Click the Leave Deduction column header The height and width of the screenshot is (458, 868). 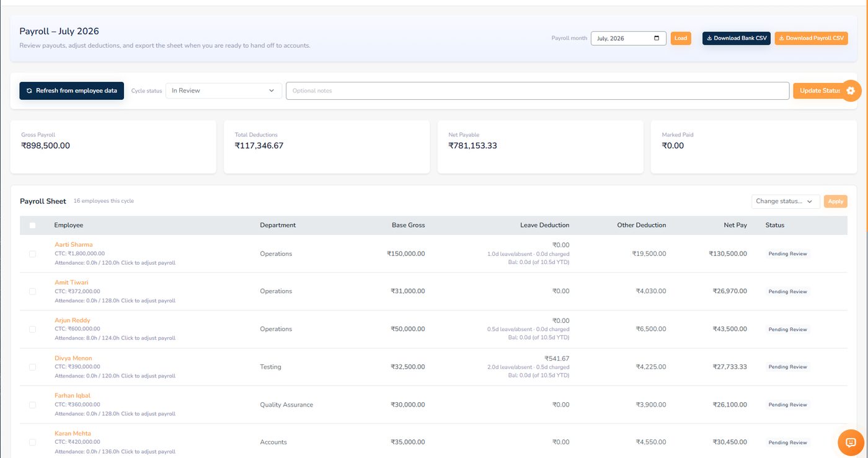pyautogui.click(x=544, y=225)
